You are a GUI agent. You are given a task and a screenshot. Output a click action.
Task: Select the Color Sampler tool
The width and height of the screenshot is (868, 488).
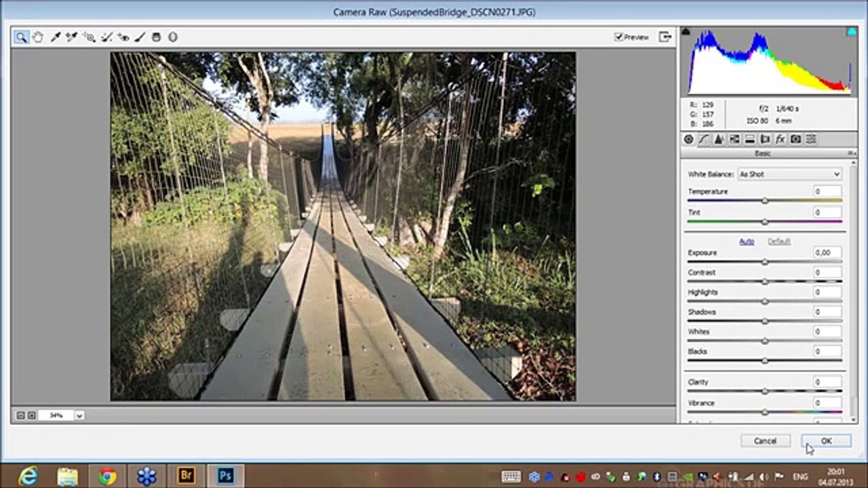[x=72, y=37]
